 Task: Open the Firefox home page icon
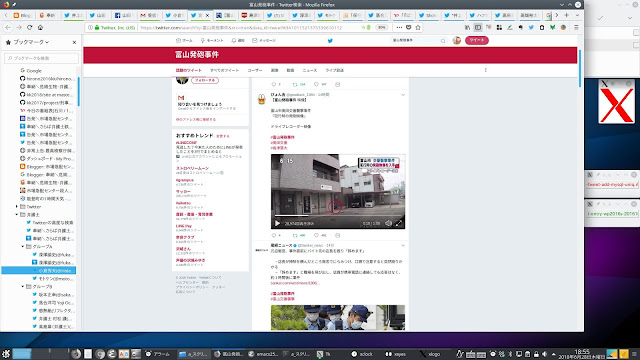pos(40,27)
